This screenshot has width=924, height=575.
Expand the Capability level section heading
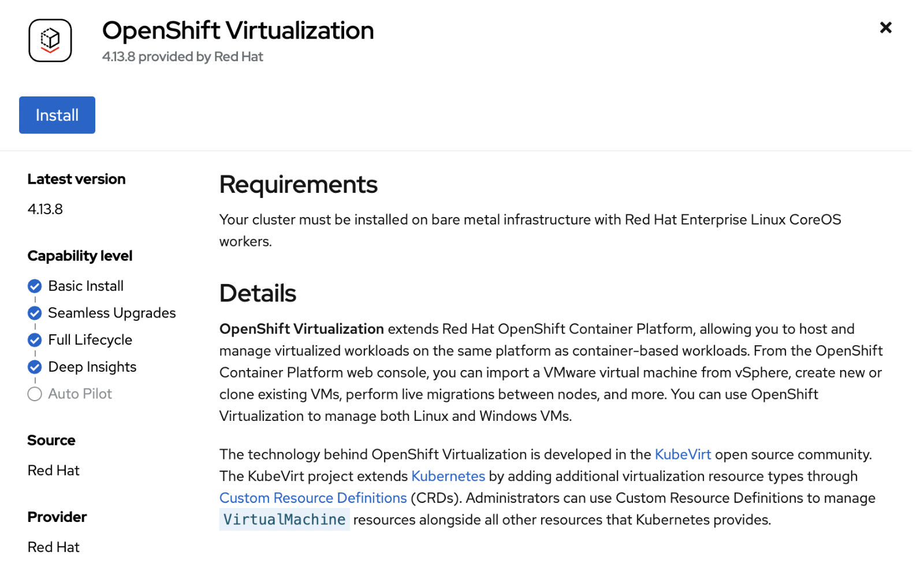[x=79, y=256]
